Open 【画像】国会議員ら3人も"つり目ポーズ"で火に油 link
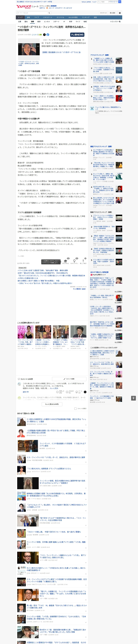Screen dimensions: 138x644 click(61, 52)
